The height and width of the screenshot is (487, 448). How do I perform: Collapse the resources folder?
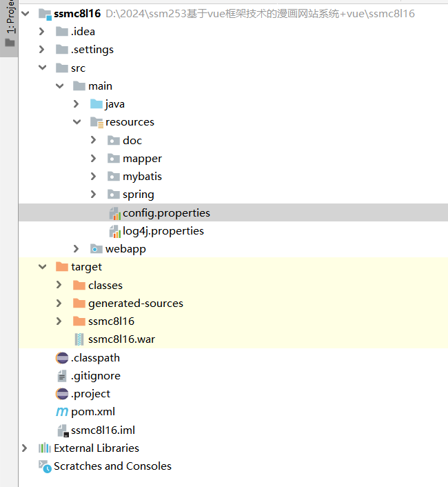click(77, 122)
